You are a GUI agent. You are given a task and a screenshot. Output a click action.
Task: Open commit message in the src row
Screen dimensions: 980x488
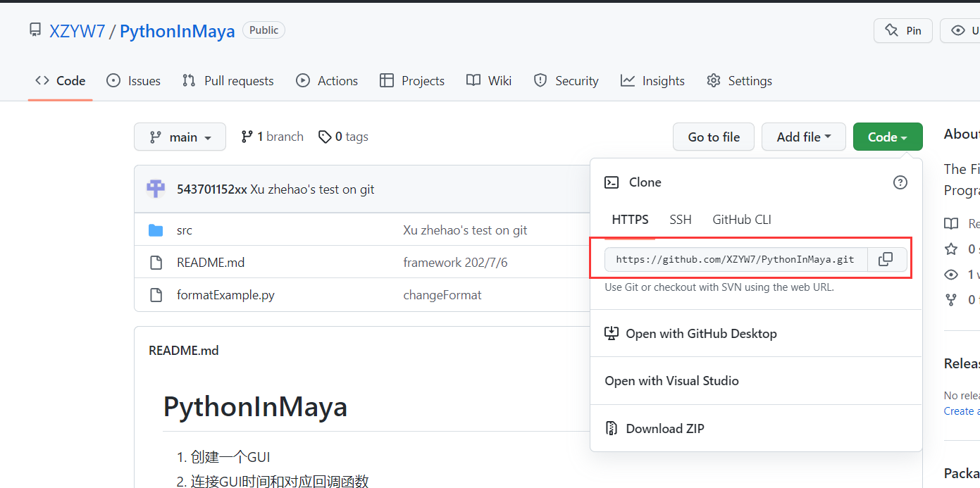coord(465,230)
